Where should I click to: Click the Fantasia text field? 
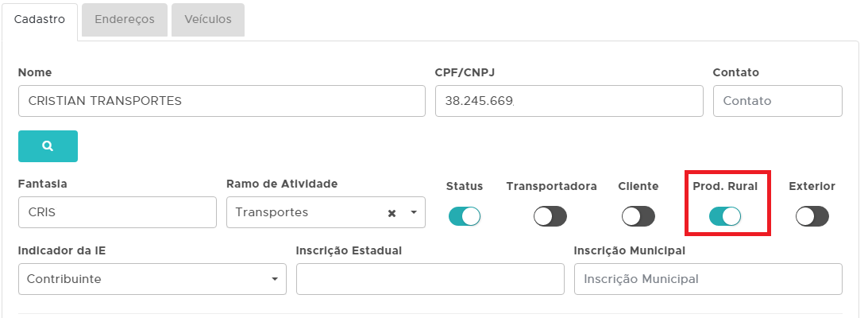[117, 212]
